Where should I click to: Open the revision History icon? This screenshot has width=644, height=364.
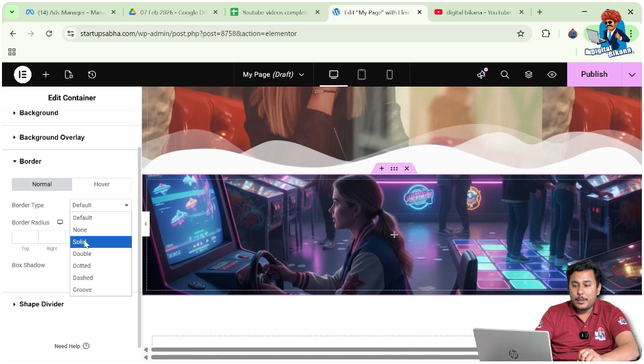(x=92, y=75)
